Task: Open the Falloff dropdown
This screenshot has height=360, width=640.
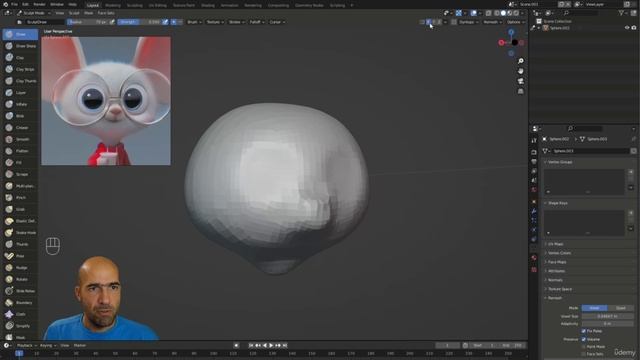Action: click(x=257, y=22)
